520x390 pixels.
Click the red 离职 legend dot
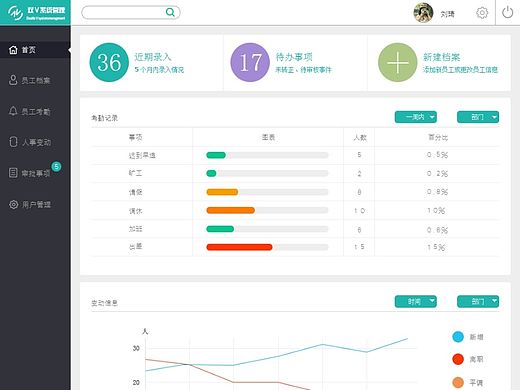coord(458,359)
